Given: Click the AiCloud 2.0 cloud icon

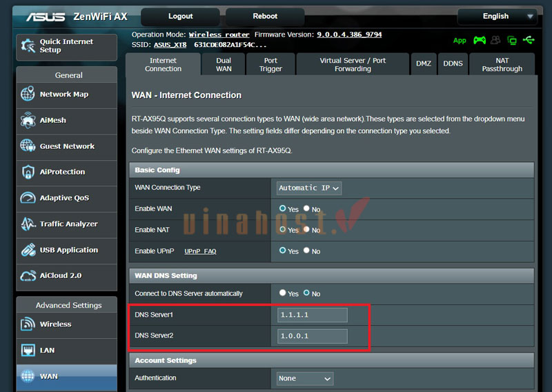Looking at the screenshot, I should coord(28,275).
